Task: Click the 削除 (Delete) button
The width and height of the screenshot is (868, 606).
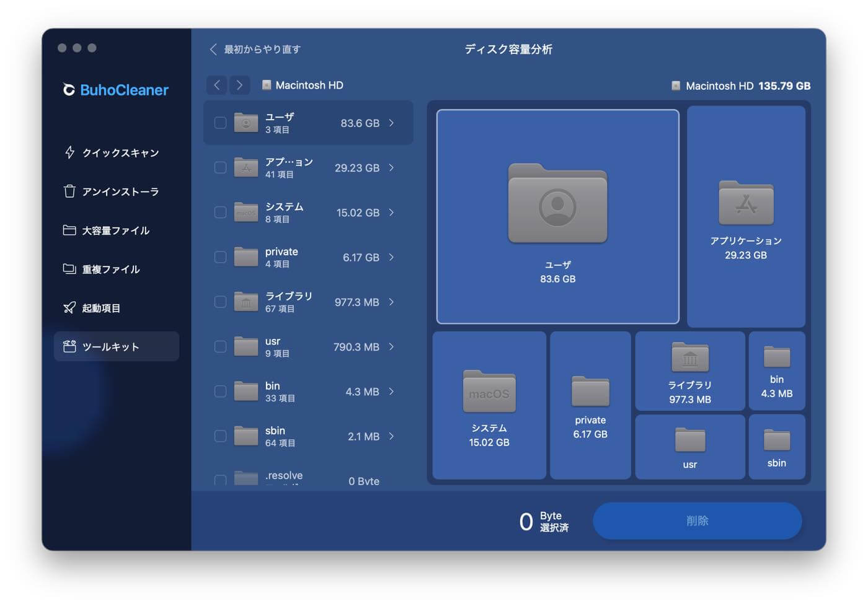Action: click(x=697, y=520)
